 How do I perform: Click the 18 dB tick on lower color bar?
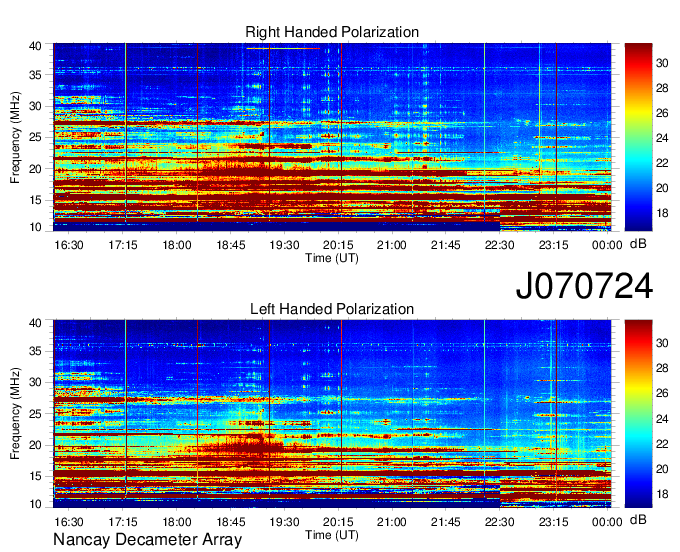662,494
